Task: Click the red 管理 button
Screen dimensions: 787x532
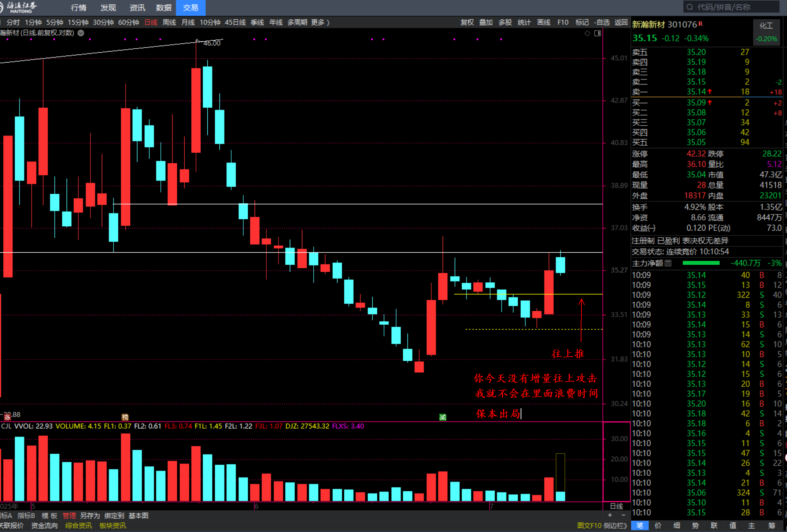Action: tap(69, 516)
